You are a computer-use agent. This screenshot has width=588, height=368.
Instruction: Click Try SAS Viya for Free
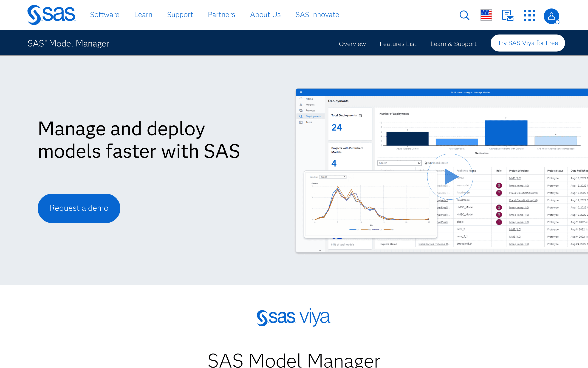coord(528,43)
